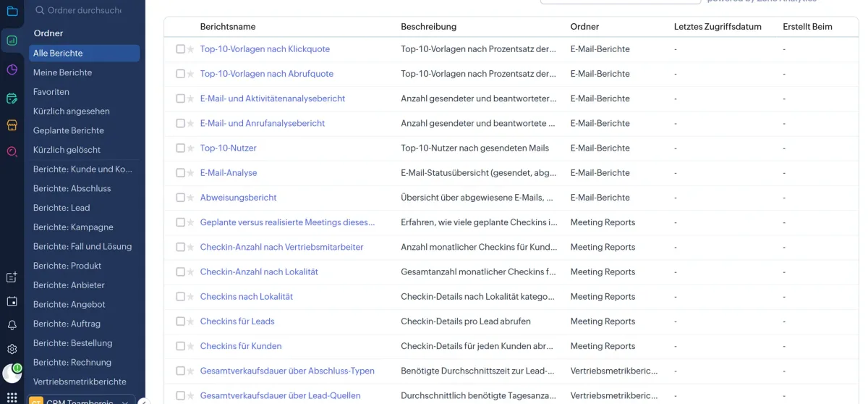Screen dimensions: 868x404
Task: Open the Berichte: Rechnung folder
Action: 72,363
